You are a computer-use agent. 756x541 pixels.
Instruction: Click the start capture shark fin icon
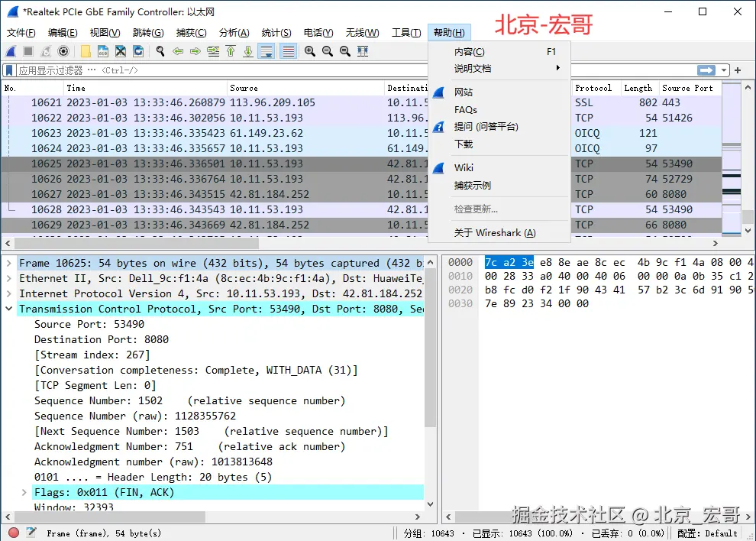[x=11, y=51]
